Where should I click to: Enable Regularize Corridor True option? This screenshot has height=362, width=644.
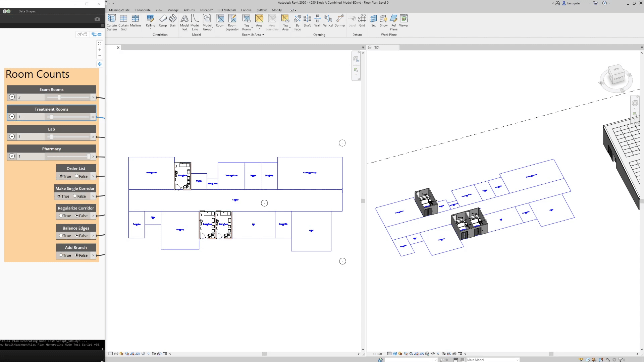tap(61, 216)
